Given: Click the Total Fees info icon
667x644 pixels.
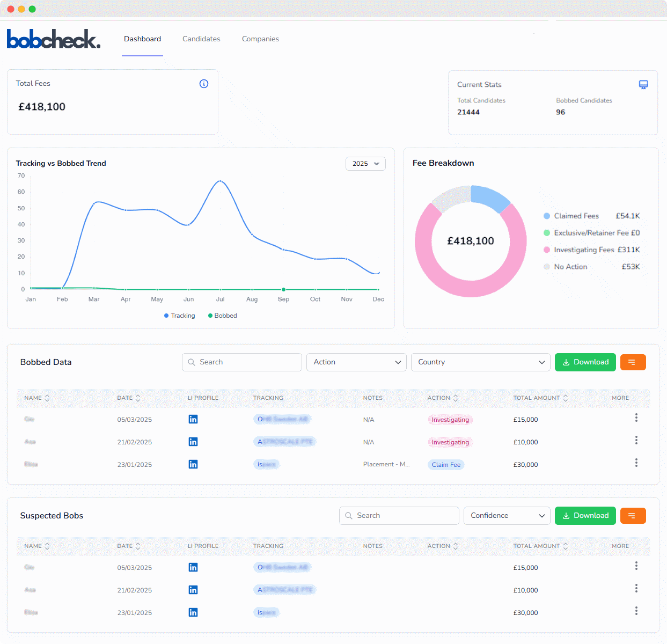Looking at the screenshot, I should (204, 84).
